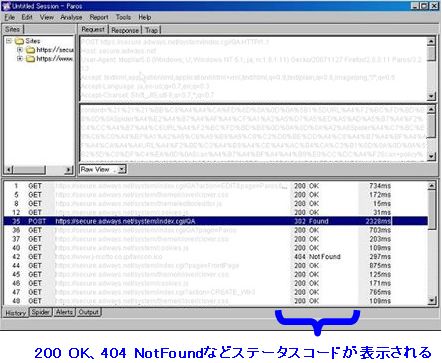Switch to the Request tab
The height and width of the screenshot is (363, 442).
click(x=93, y=29)
